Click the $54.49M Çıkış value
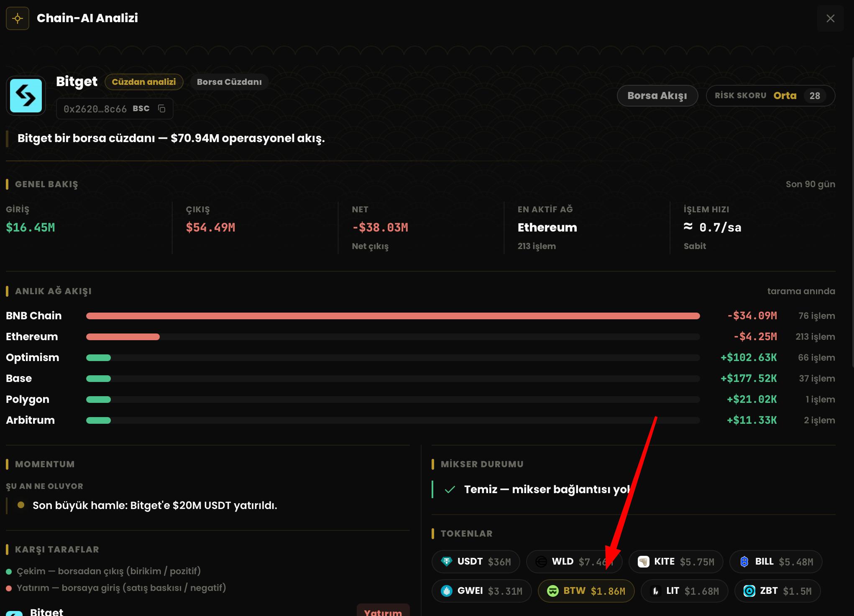This screenshot has height=616, width=854. (210, 228)
